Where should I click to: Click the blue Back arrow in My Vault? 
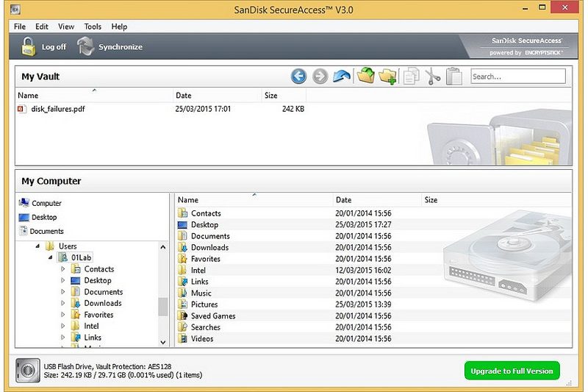coord(298,76)
